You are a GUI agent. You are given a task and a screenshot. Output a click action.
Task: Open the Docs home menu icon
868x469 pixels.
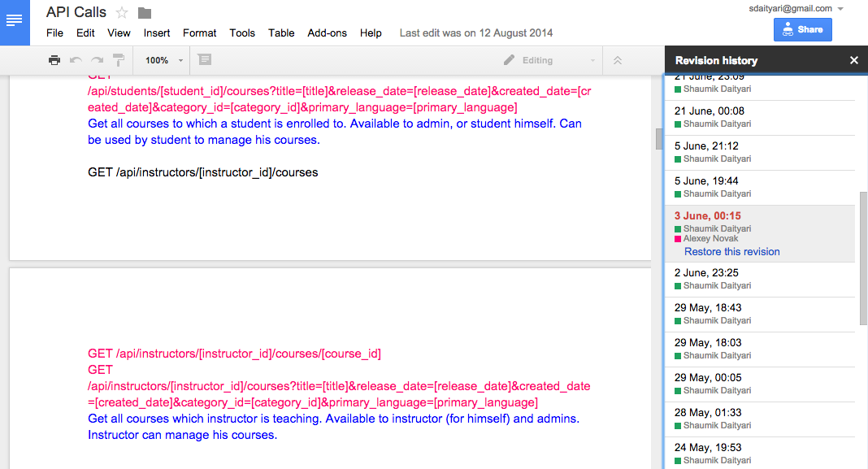click(15, 21)
